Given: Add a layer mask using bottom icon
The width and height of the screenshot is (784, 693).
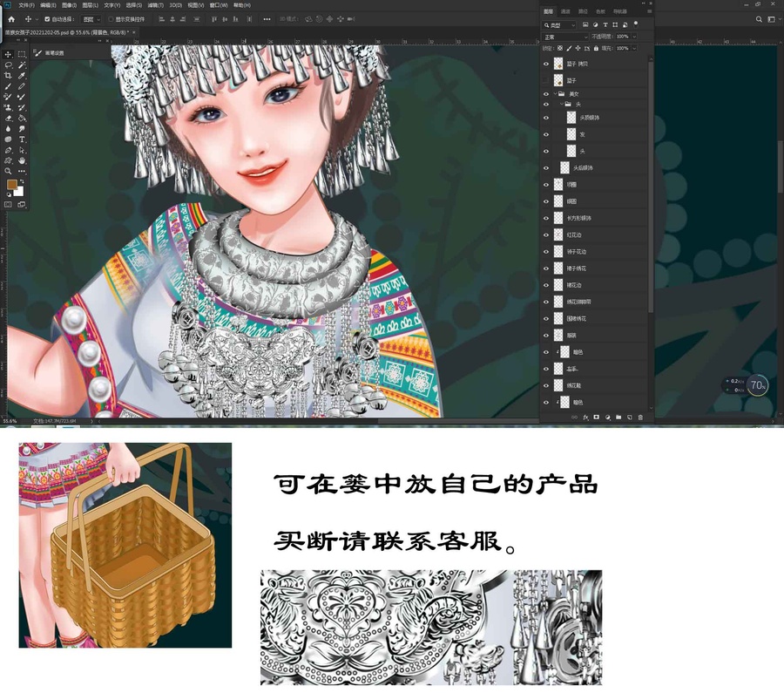Looking at the screenshot, I should tap(596, 418).
